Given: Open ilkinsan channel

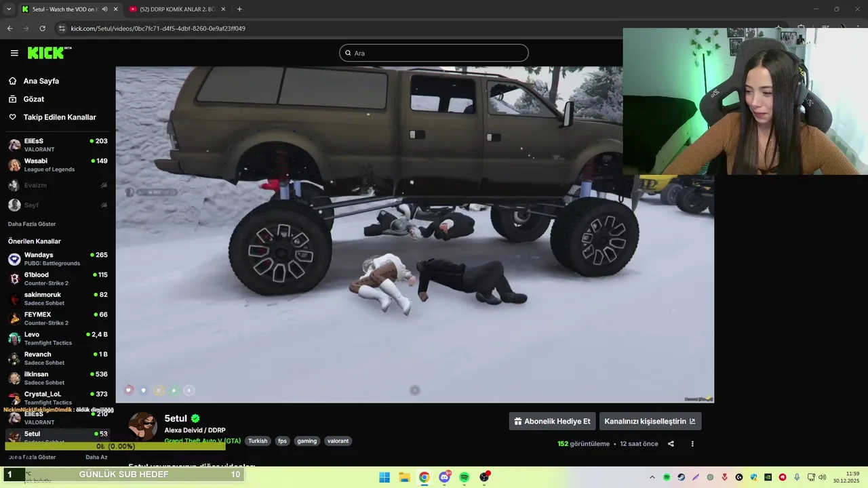Looking at the screenshot, I should pos(58,378).
